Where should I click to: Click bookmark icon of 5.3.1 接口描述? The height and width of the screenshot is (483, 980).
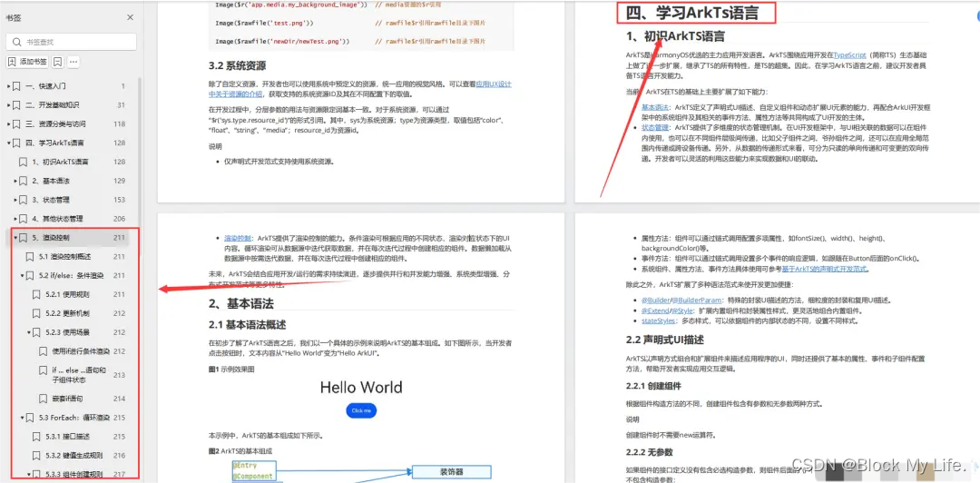coord(36,436)
